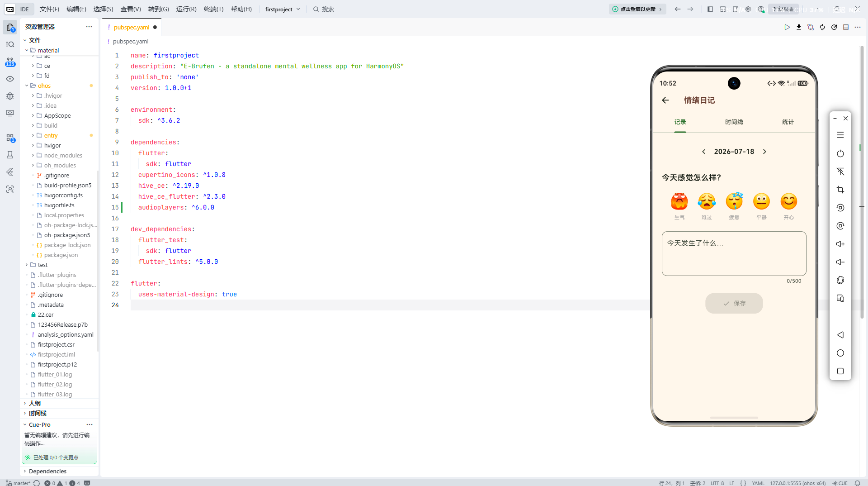Viewport: 868px width, 486px height.
Task: Open the Run and Debug bug icon
Action: pyautogui.click(x=10, y=96)
